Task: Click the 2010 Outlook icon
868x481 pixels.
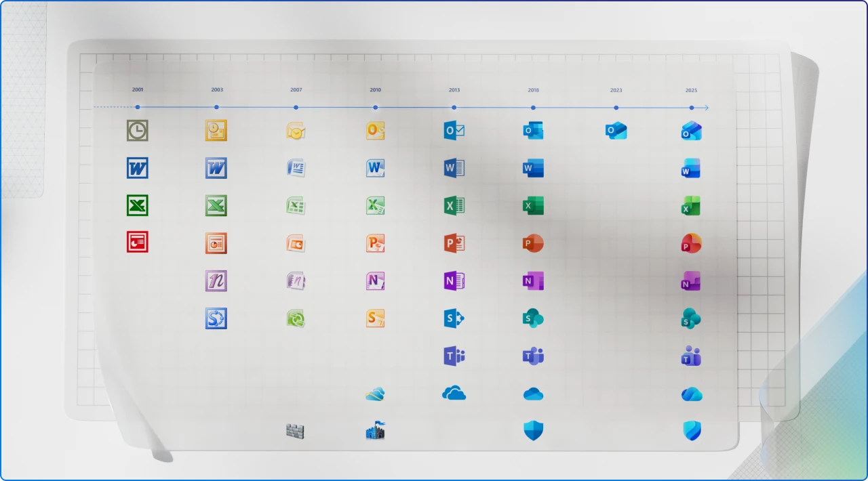Action: [375, 131]
